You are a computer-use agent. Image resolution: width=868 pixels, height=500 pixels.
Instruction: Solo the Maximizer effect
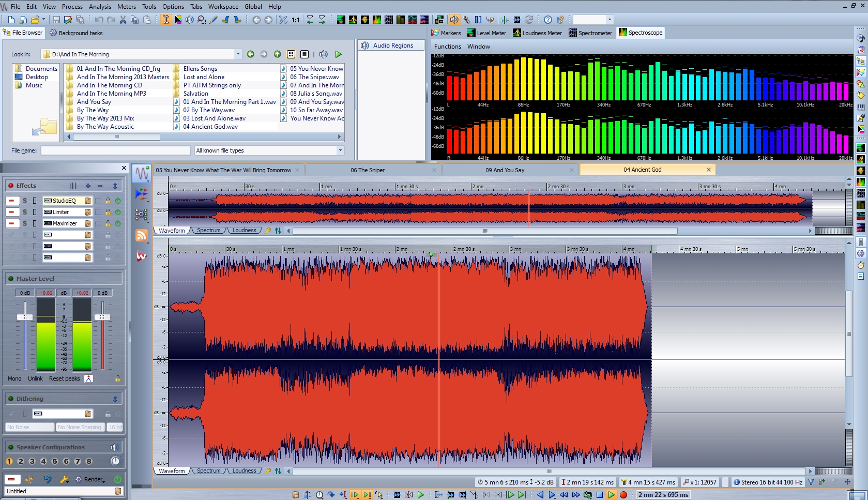[x=24, y=223]
